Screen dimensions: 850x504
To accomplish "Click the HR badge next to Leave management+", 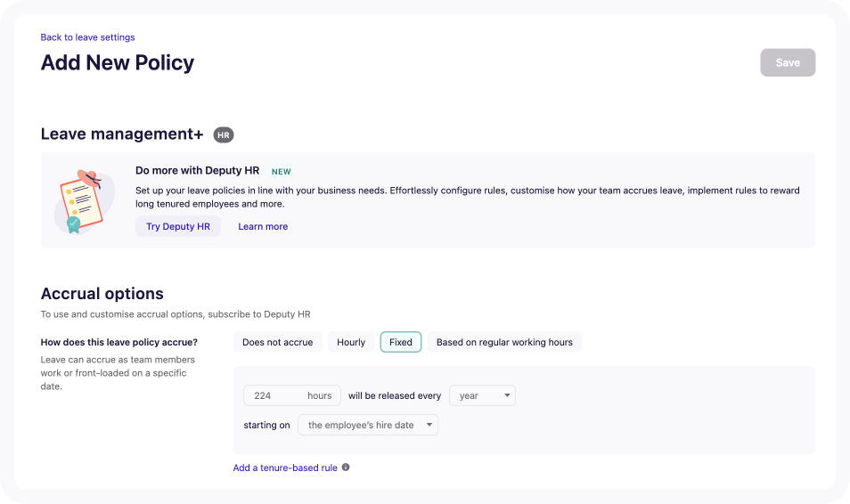I will point(224,135).
